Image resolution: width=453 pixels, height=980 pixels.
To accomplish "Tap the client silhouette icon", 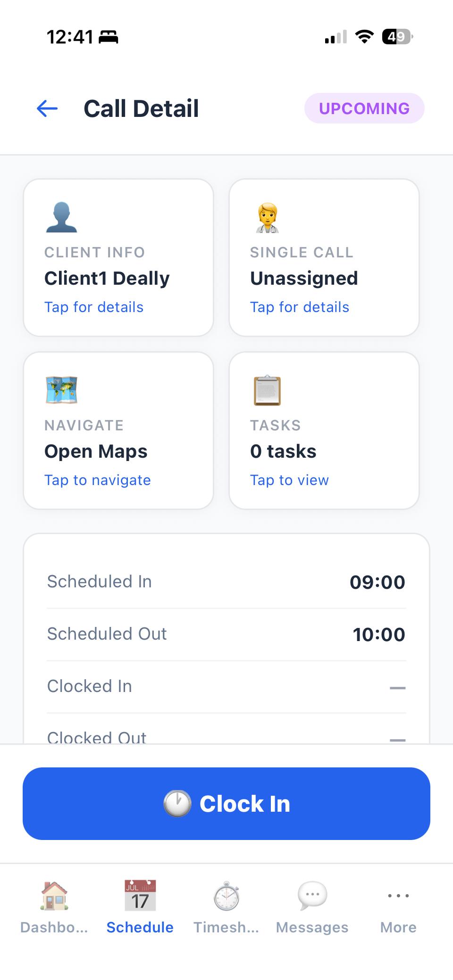I will [61, 217].
